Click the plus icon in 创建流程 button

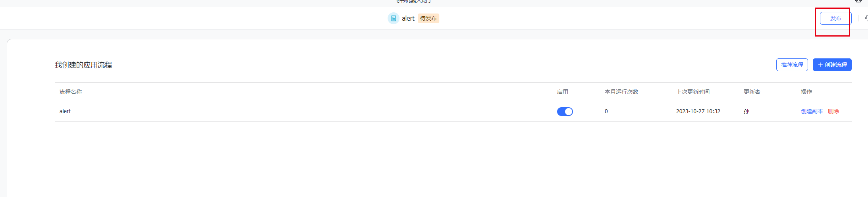coord(820,65)
